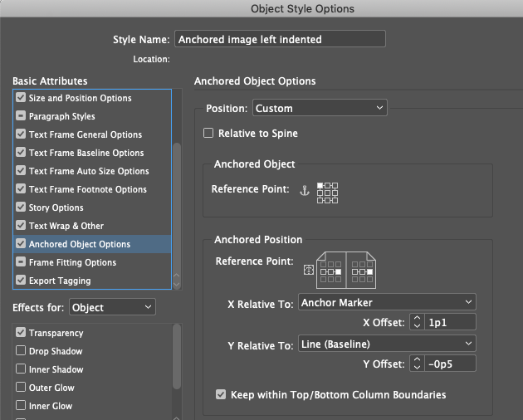Open the Position dropdown set to Custom

(320, 108)
